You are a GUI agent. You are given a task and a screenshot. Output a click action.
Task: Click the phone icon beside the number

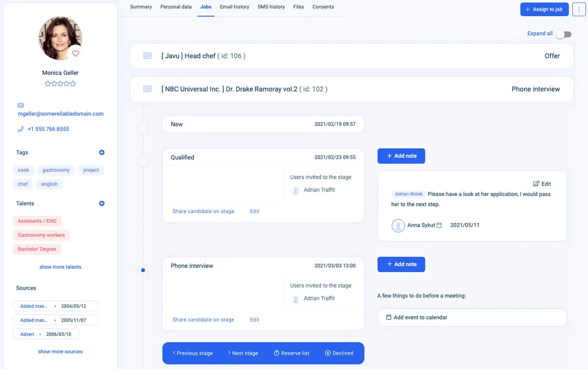pos(21,129)
